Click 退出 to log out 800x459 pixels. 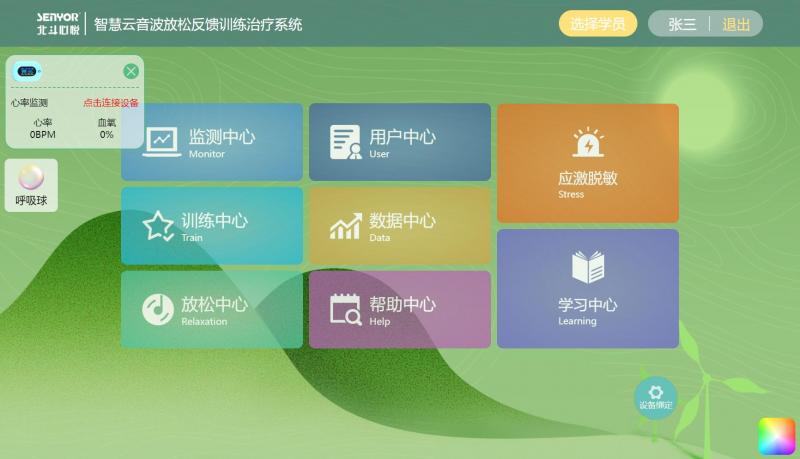[x=736, y=24]
